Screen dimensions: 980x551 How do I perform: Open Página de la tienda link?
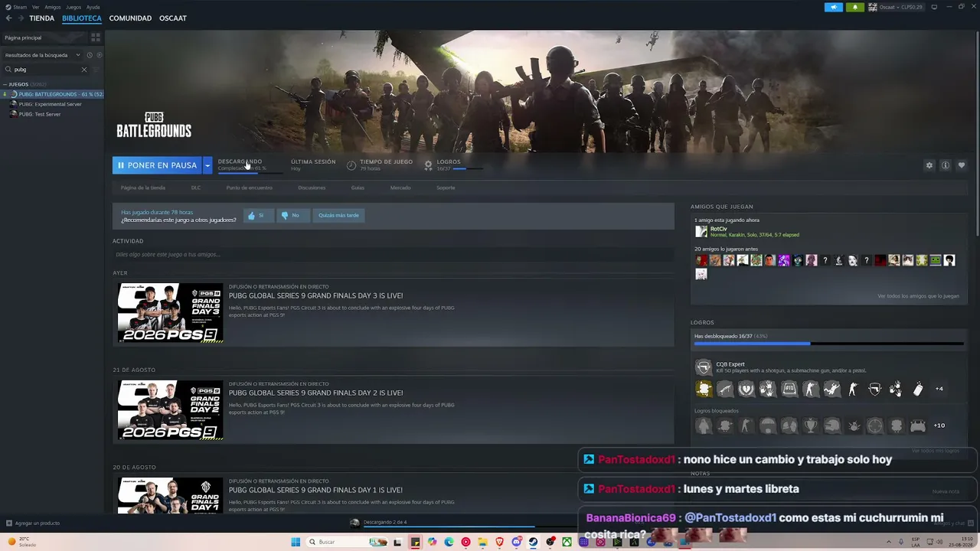click(x=143, y=187)
